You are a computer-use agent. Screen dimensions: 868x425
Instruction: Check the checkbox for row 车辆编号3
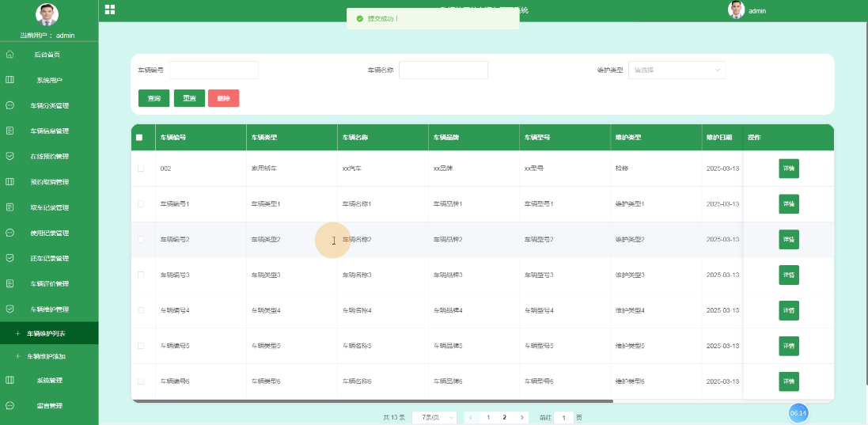coord(141,275)
